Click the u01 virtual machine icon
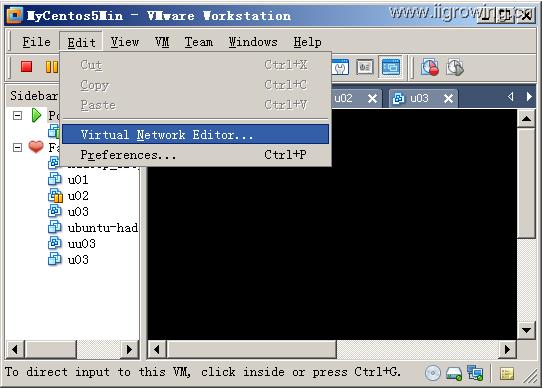This screenshot has width=542, height=388. click(55, 179)
